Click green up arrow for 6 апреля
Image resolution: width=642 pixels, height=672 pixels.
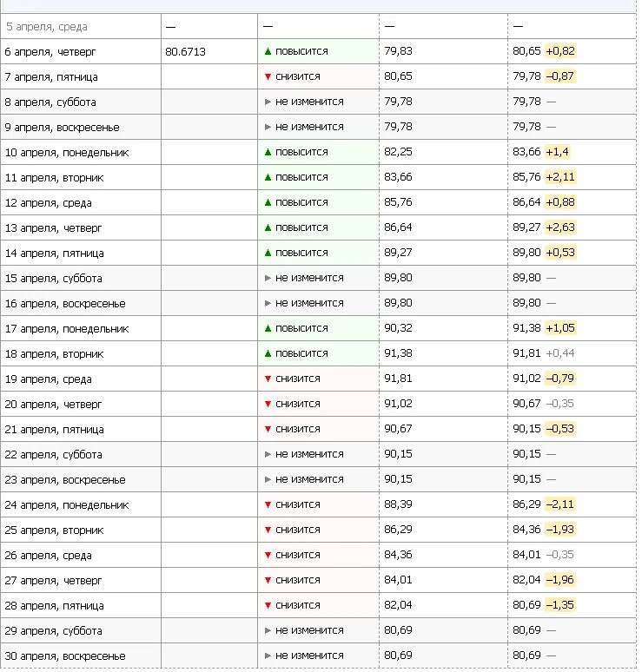click(268, 51)
